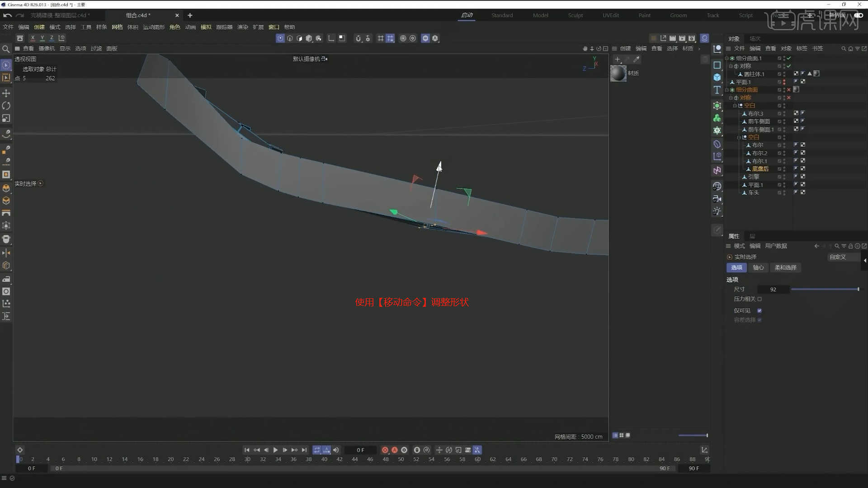Click the 选项 tab button in attributes
The height and width of the screenshot is (488, 868).
tap(736, 268)
